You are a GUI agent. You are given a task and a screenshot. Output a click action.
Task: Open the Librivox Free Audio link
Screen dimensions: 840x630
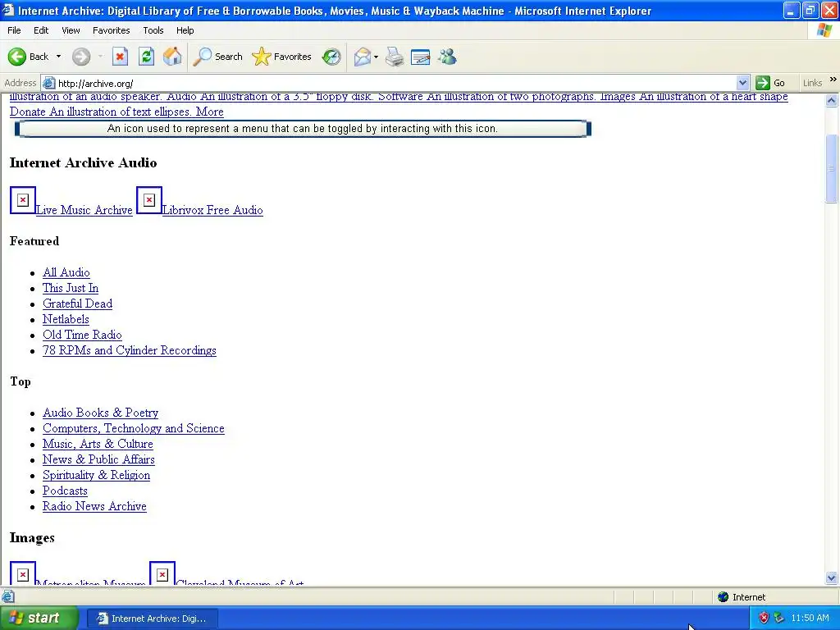point(212,210)
